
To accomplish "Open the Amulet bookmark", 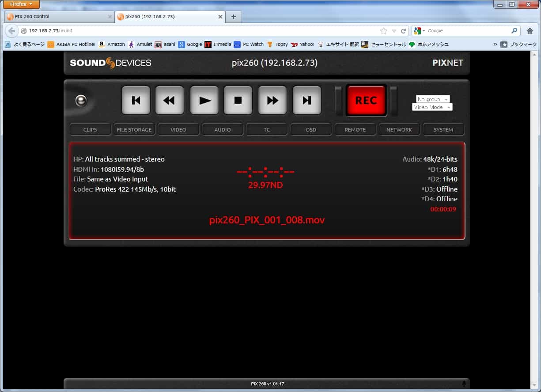I will [140, 44].
